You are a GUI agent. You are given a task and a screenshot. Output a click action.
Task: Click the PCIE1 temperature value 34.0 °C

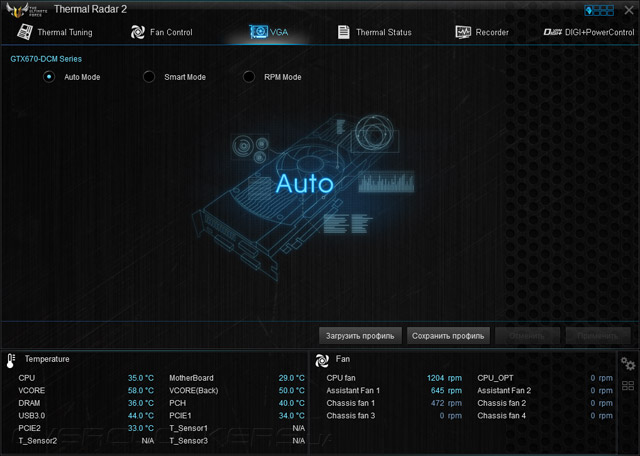(x=291, y=416)
